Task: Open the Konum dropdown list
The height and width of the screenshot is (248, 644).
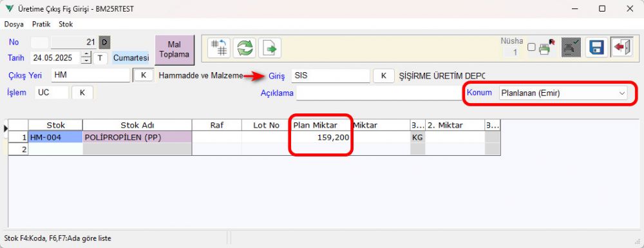Action: 563,93
